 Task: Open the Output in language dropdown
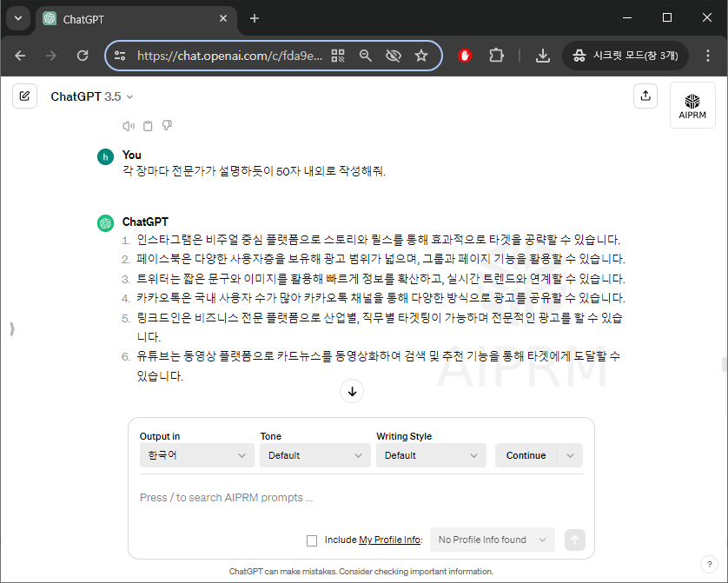(x=197, y=455)
